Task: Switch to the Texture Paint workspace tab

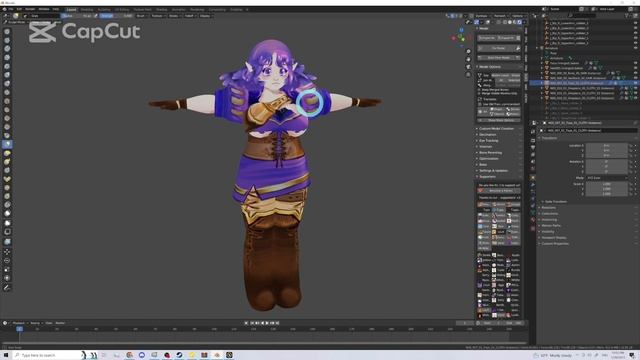Action: pyautogui.click(x=142, y=9)
